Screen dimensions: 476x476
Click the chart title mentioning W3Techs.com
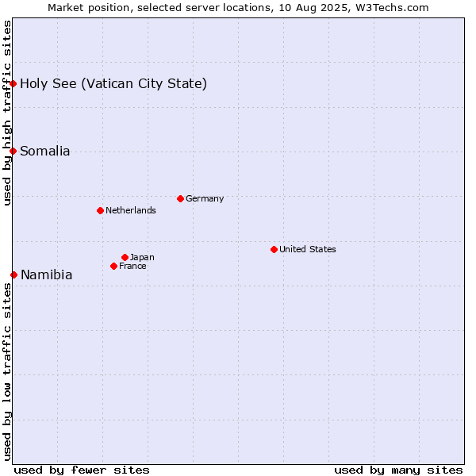[x=238, y=8]
